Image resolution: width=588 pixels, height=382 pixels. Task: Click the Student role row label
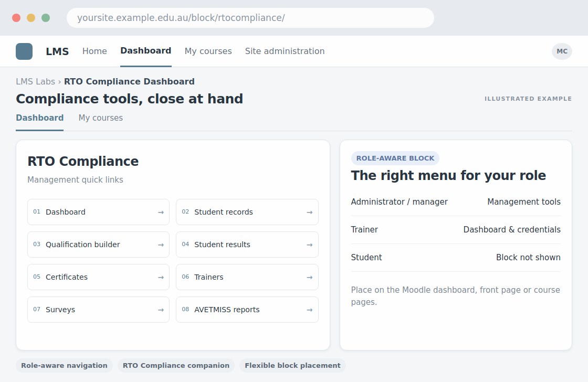pos(366,257)
